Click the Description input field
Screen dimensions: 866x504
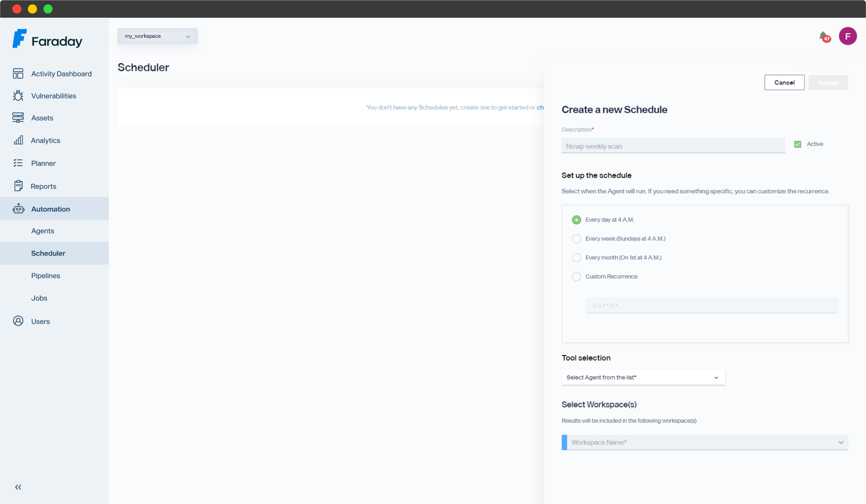(x=673, y=147)
